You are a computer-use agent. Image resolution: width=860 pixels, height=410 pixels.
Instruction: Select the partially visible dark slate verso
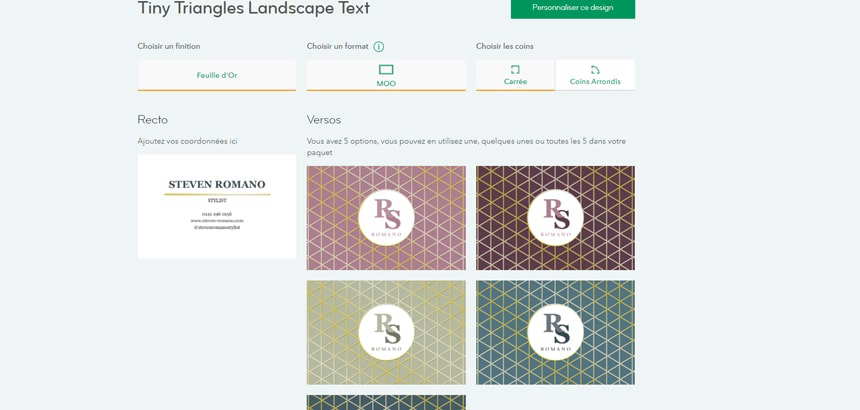(x=386, y=402)
